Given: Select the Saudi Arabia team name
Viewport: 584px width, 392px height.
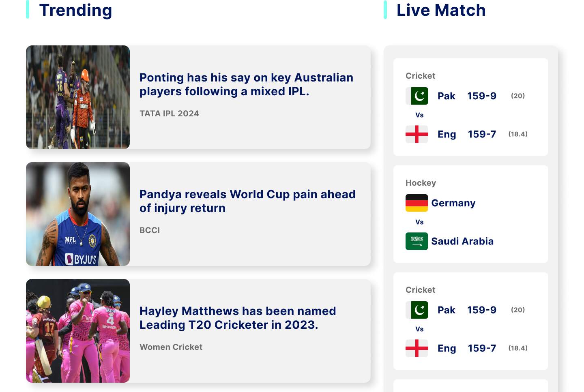Looking at the screenshot, I should [462, 241].
